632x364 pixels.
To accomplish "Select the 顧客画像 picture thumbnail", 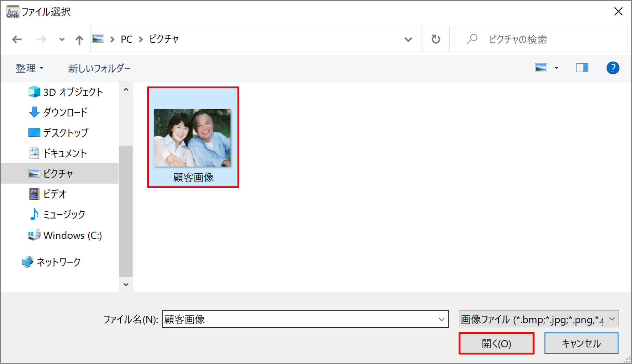I will click(x=193, y=138).
